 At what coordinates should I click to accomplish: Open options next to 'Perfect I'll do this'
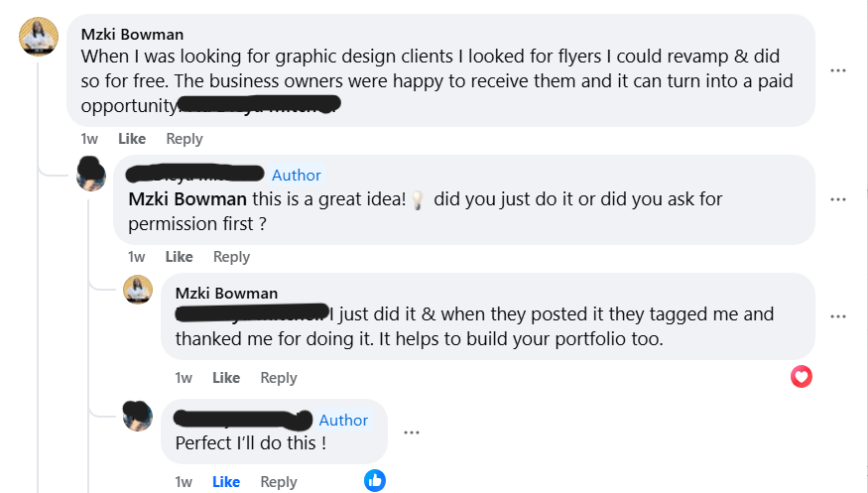(x=412, y=432)
